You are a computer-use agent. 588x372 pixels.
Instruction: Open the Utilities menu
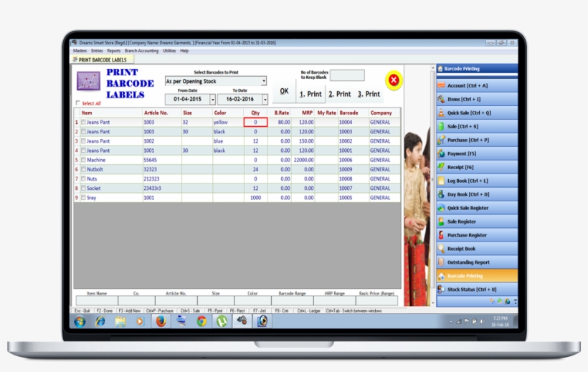tap(169, 51)
